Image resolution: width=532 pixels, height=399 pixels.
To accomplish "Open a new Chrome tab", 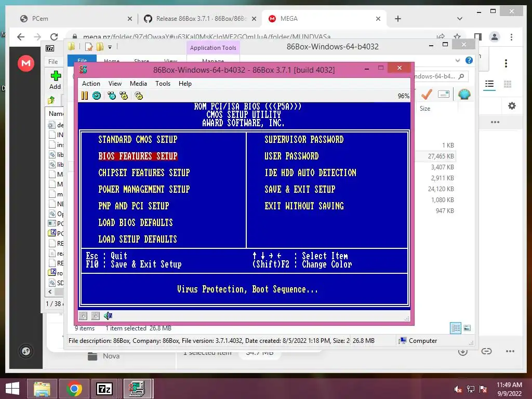I will 398,19.
